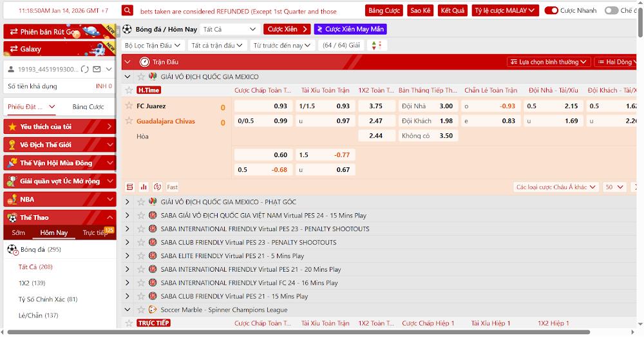This screenshot has width=644, height=338.
Task: Click the Cược Xiên May Mắn button
Action: 350,30
